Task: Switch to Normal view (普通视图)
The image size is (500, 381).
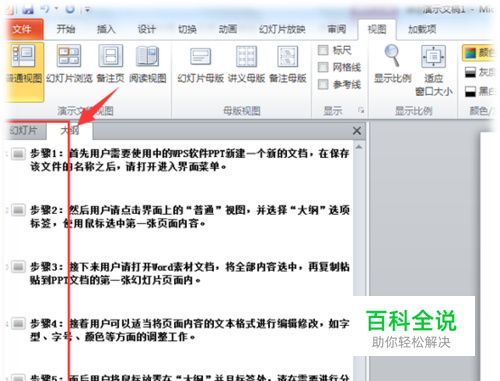Action: point(24,71)
